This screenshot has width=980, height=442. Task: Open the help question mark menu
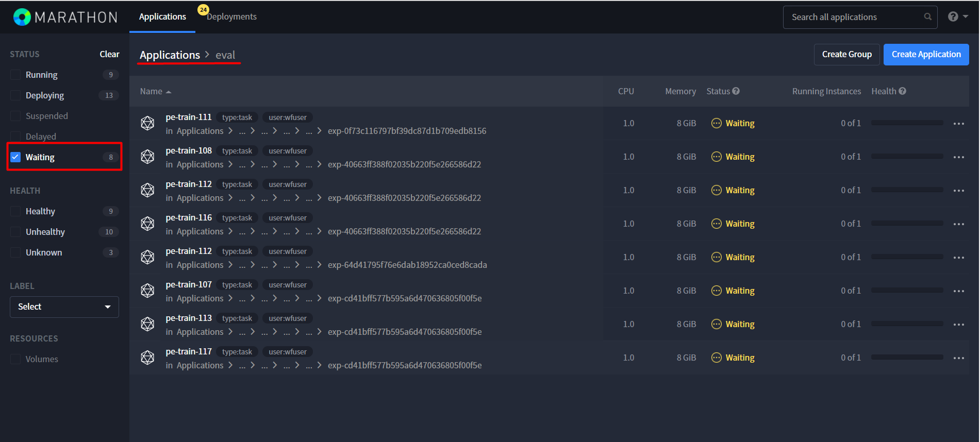click(958, 17)
